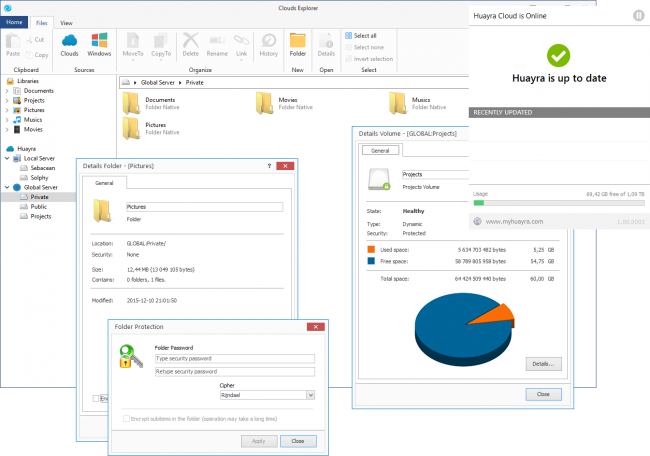Open the Documents folder in Private
650x456 pixels.
click(x=151, y=103)
